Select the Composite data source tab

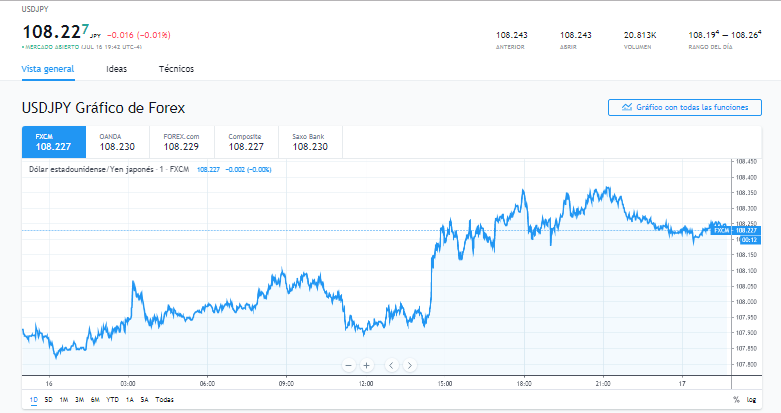tap(246, 142)
